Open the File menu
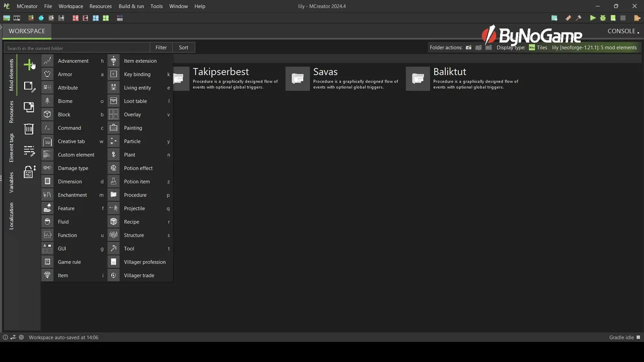644x362 pixels. coord(48,6)
